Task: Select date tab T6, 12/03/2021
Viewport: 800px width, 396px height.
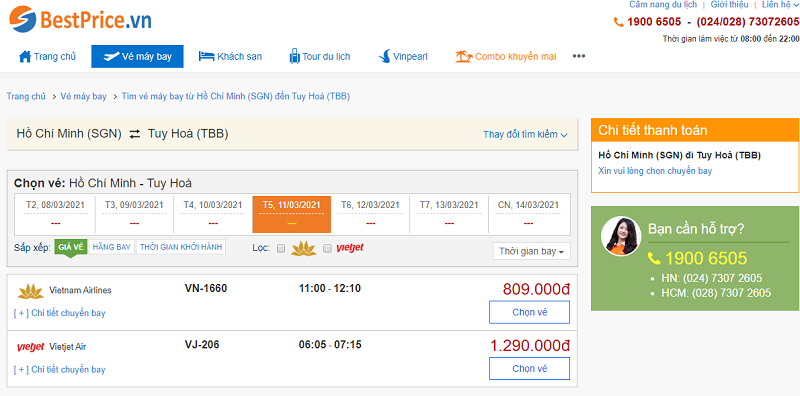Action: (x=370, y=213)
